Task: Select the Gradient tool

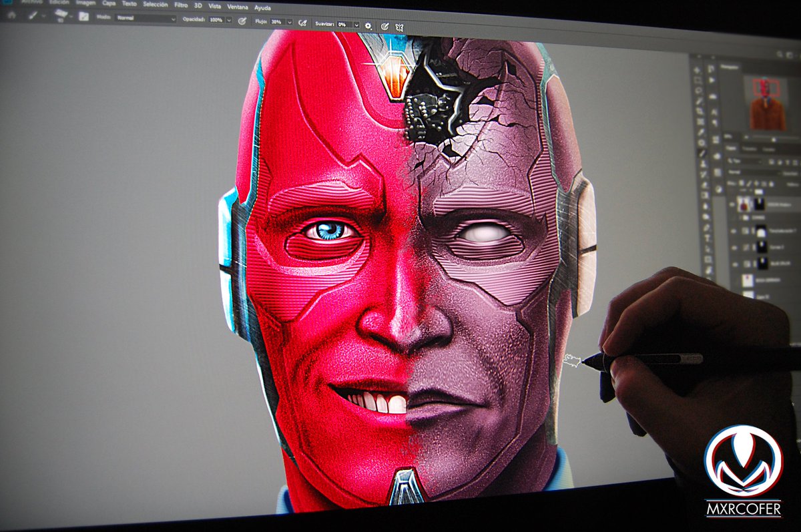Action: (706, 195)
